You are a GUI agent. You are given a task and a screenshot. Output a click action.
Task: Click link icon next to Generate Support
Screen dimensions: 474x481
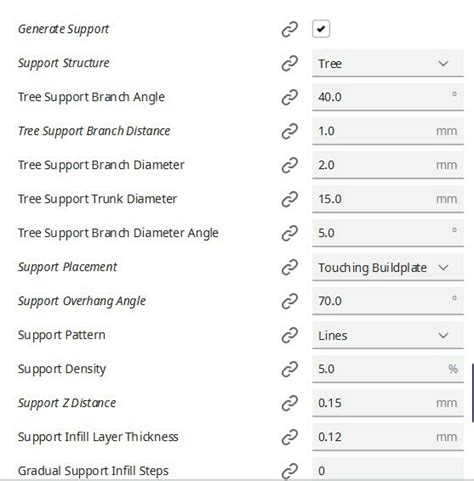(289, 29)
